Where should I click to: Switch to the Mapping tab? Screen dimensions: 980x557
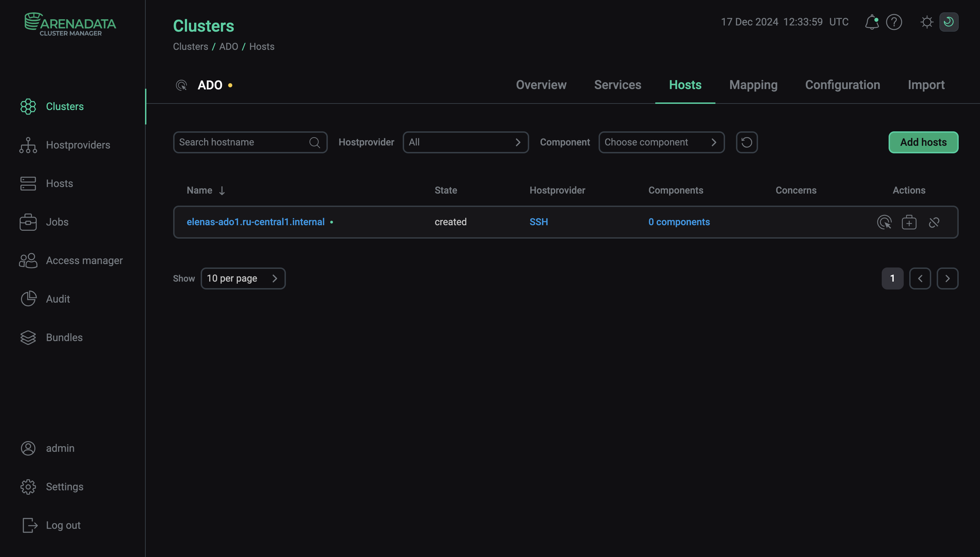coord(753,85)
